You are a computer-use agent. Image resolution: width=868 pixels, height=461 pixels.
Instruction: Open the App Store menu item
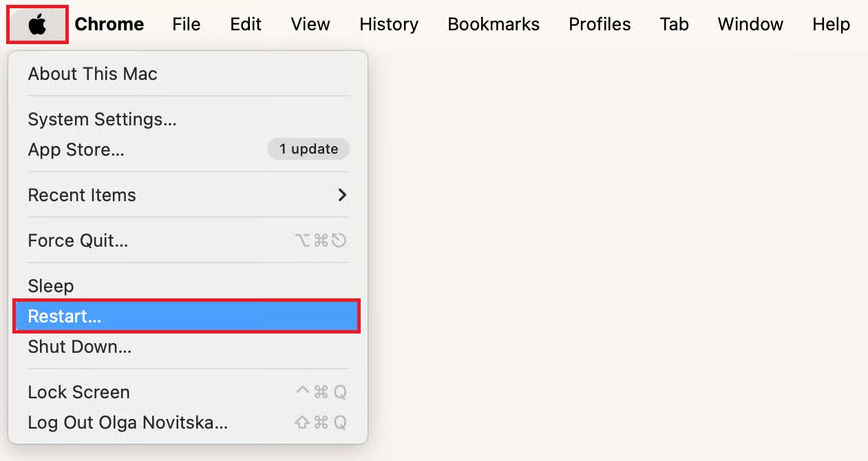point(76,150)
